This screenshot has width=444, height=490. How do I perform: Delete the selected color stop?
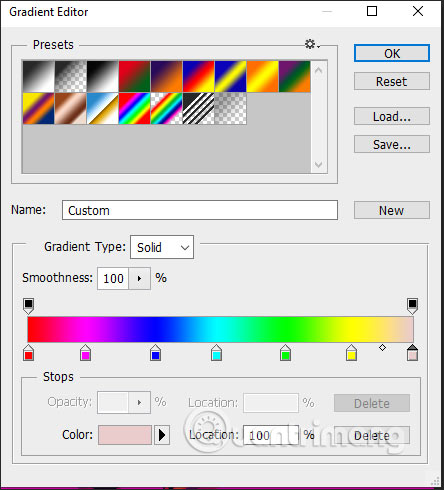pos(372,435)
